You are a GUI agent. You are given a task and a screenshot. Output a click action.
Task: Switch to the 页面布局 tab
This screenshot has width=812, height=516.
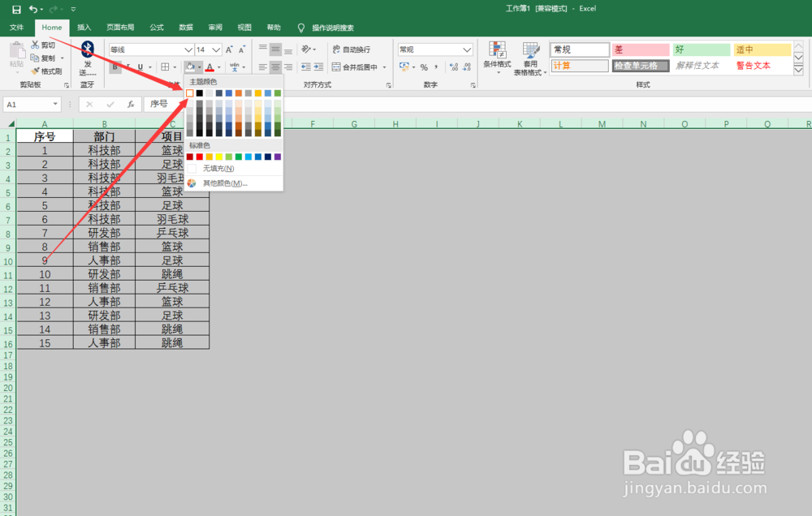pos(120,28)
